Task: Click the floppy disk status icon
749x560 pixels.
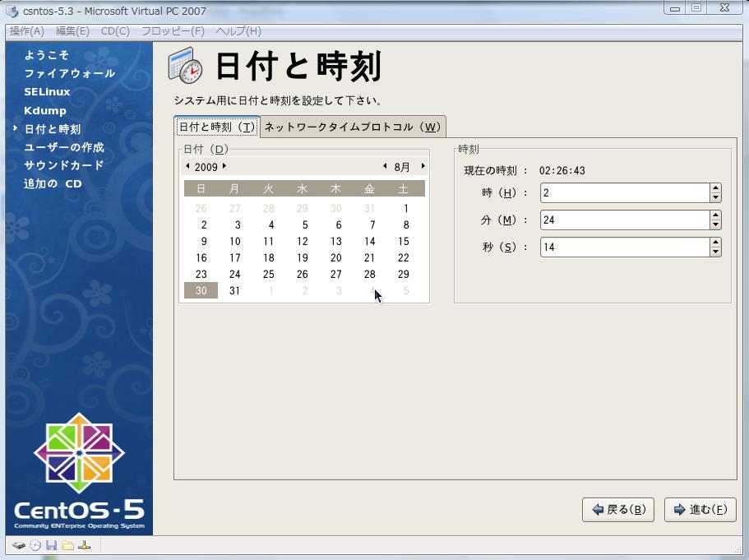Action: pyautogui.click(x=51, y=545)
